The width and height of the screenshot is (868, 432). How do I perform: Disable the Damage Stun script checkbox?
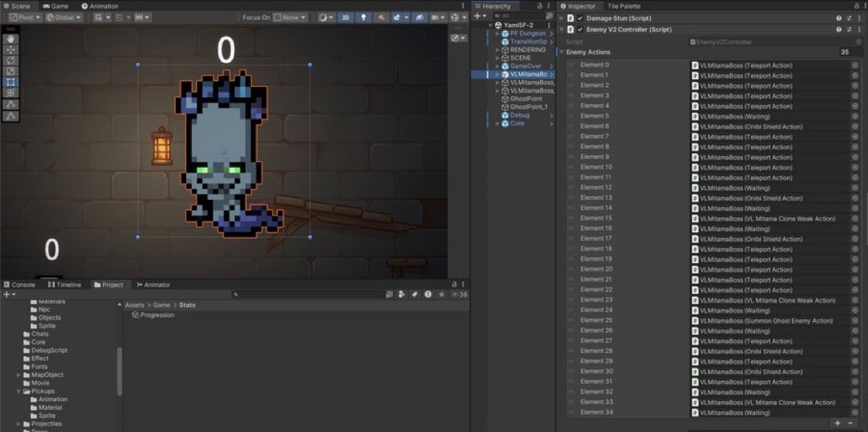(x=580, y=18)
